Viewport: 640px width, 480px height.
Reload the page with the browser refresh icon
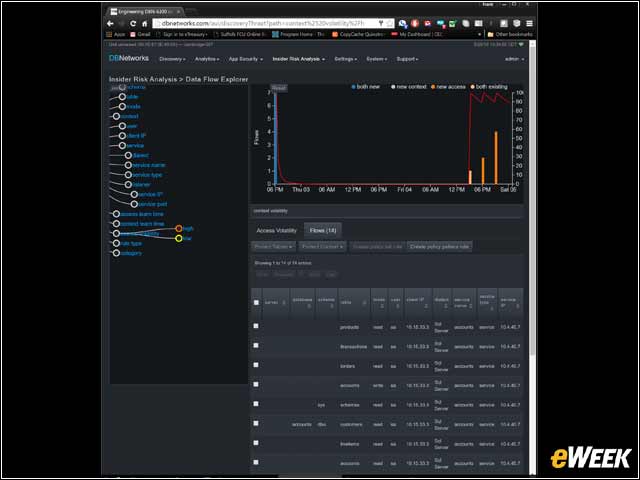(133, 24)
